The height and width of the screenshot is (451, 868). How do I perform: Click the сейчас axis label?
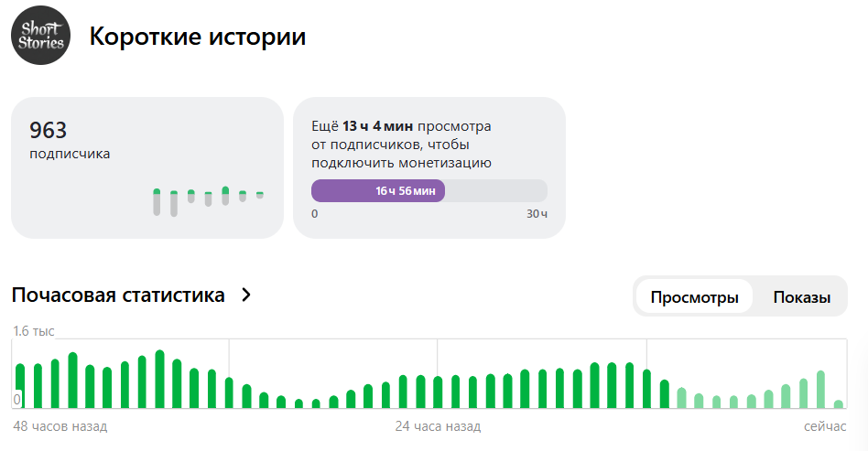point(824,427)
